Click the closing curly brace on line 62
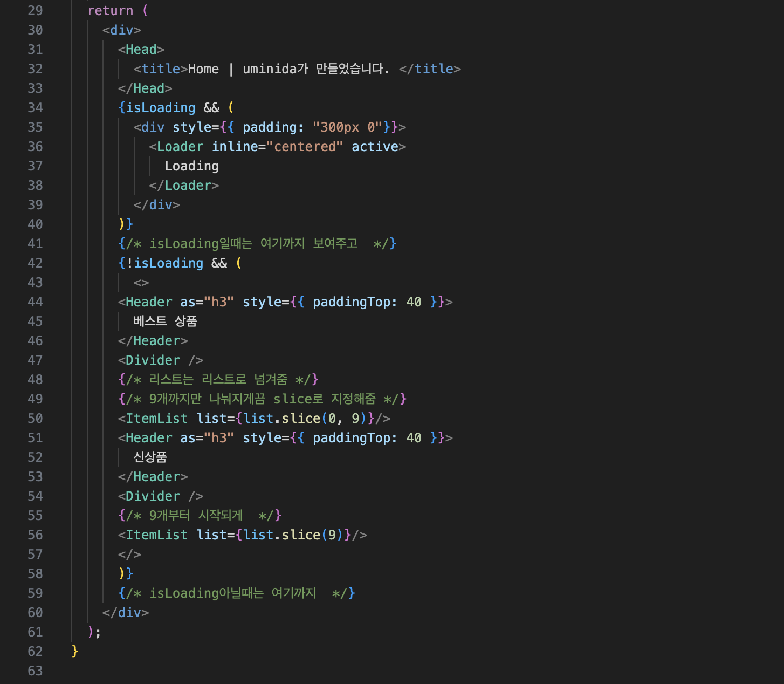784x684 pixels. 75,652
